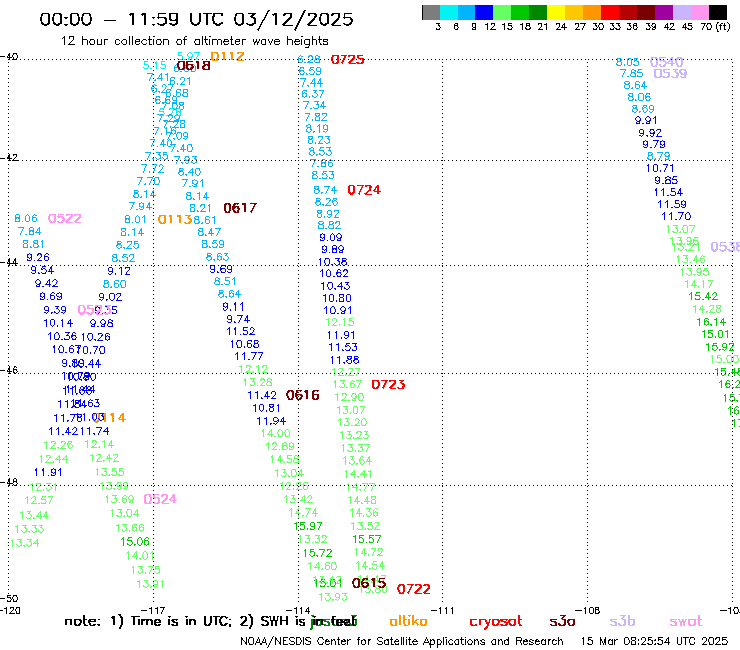Click the wave height value 15.72
Viewport: 740px width, 650px height.
[317, 553]
